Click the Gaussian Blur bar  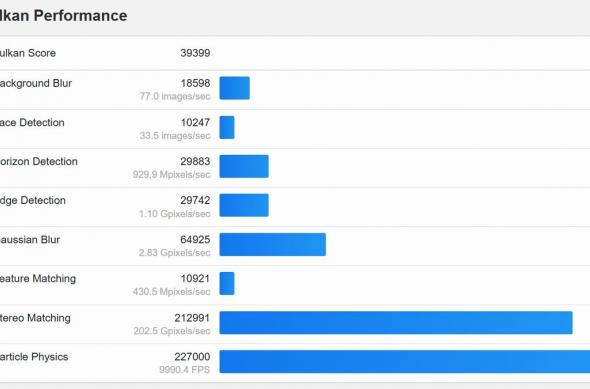(x=273, y=244)
